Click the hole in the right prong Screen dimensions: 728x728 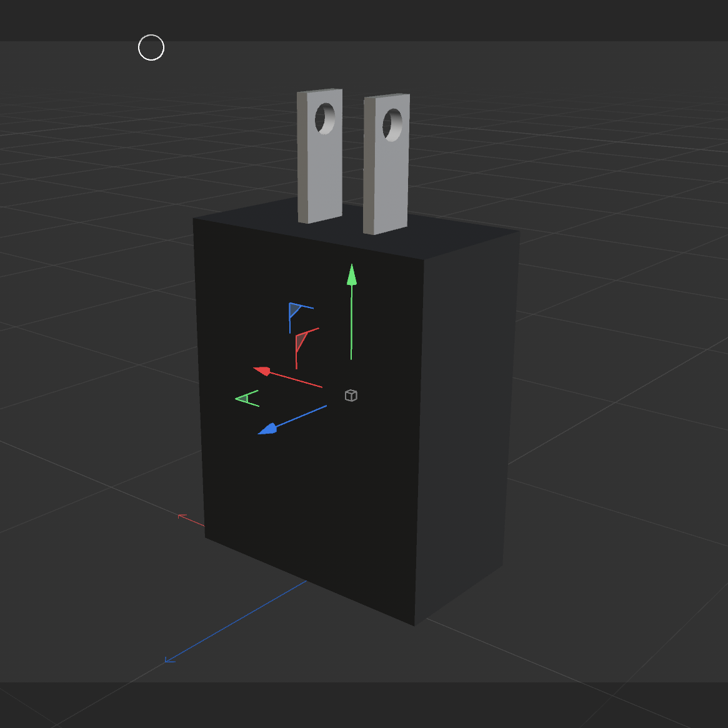(391, 124)
